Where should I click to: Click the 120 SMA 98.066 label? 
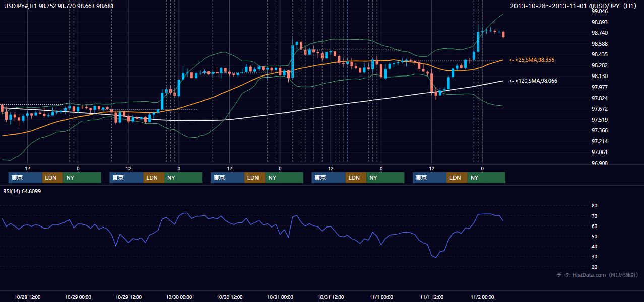coord(533,81)
